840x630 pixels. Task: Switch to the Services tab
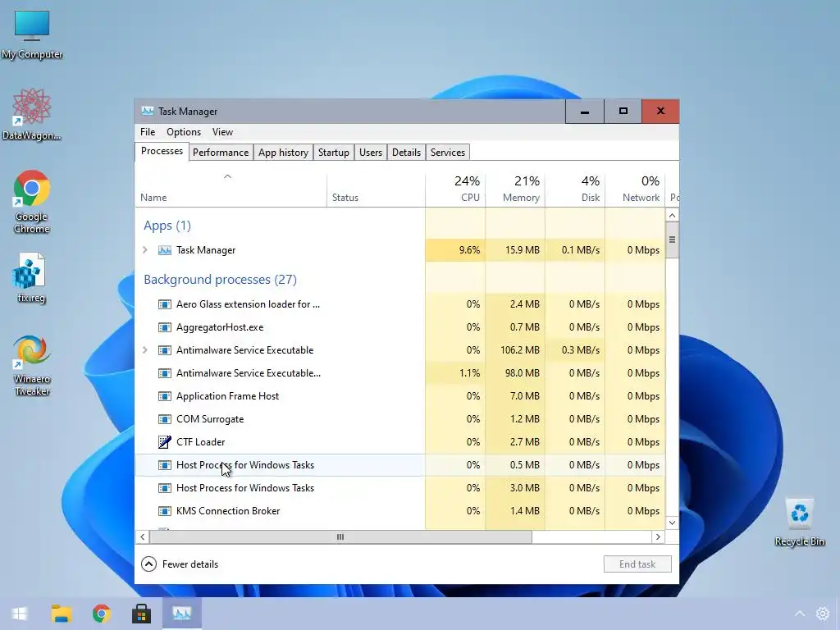tap(447, 153)
